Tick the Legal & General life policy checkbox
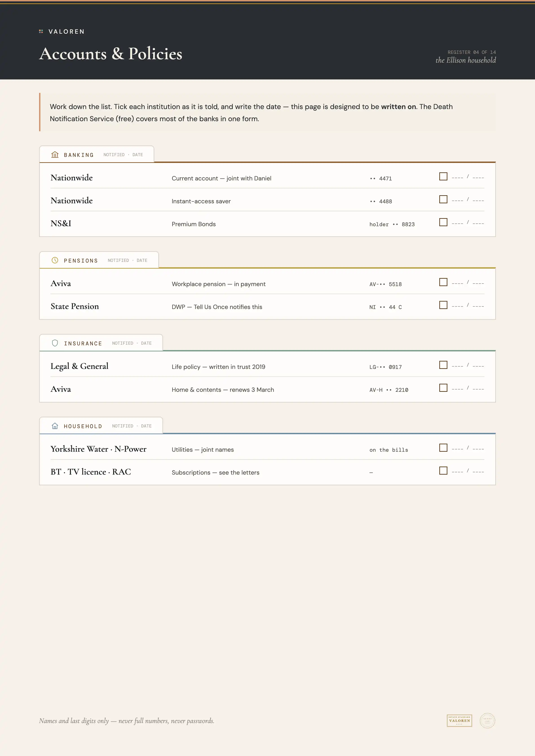The width and height of the screenshot is (535, 756). [443, 365]
